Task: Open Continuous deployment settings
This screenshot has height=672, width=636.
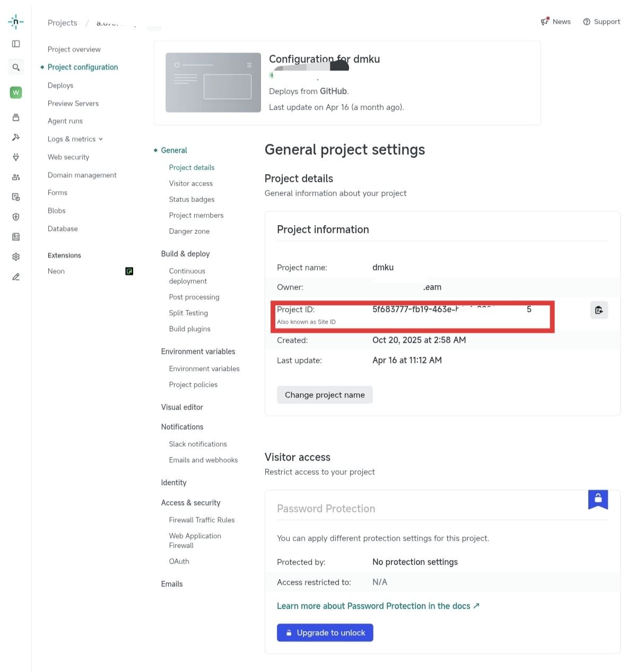Action: [x=188, y=276]
